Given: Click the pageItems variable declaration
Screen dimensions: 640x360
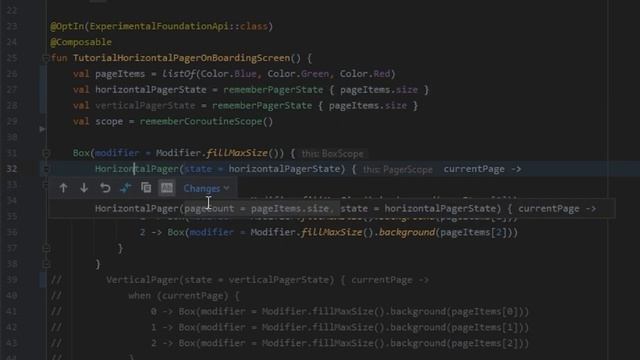Looking at the screenshot, I should point(120,74).
